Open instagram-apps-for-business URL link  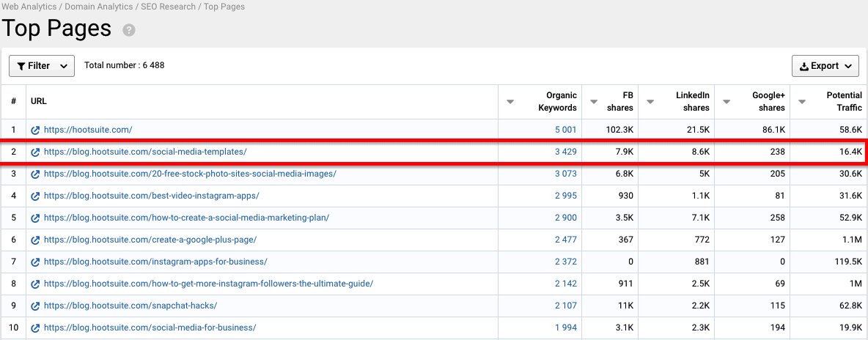[155, 262]
